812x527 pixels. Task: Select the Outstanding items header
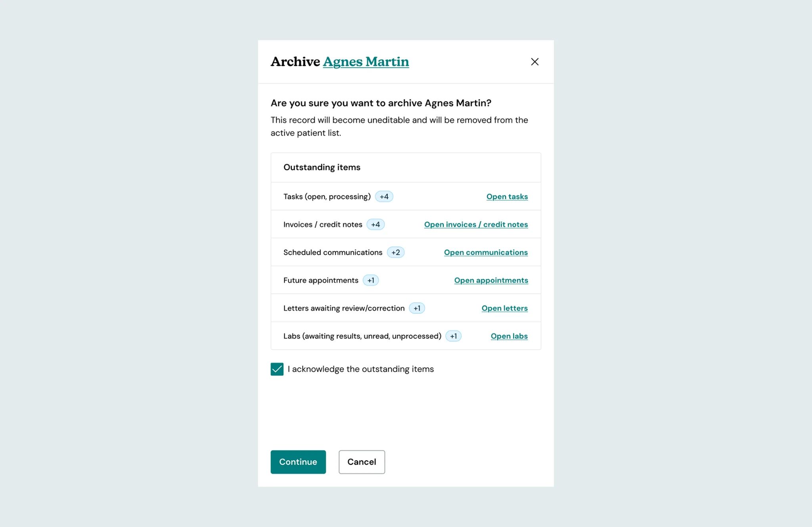point(322,167)
